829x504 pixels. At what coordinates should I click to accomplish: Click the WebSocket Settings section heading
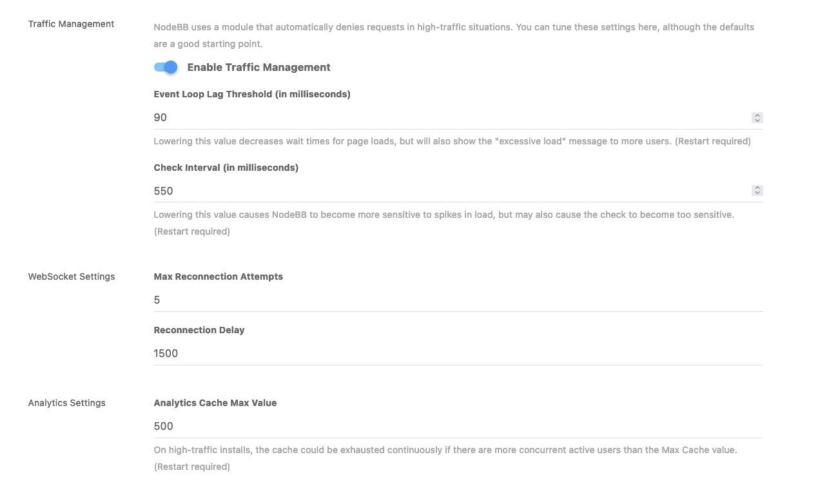tap(71, 276)
